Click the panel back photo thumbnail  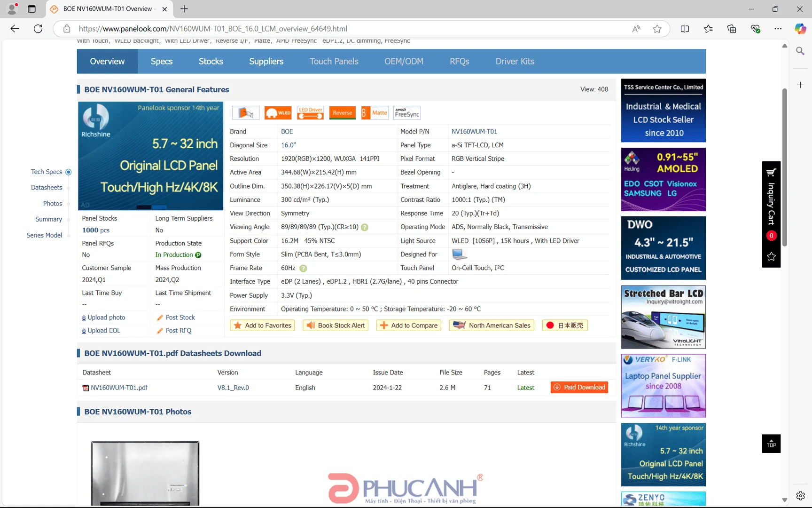coord(145,473)
